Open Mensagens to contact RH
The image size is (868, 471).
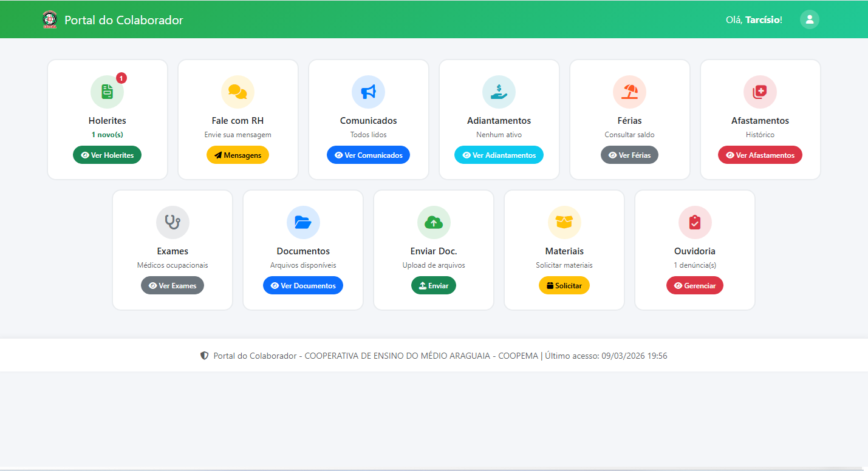click(238, 155)
